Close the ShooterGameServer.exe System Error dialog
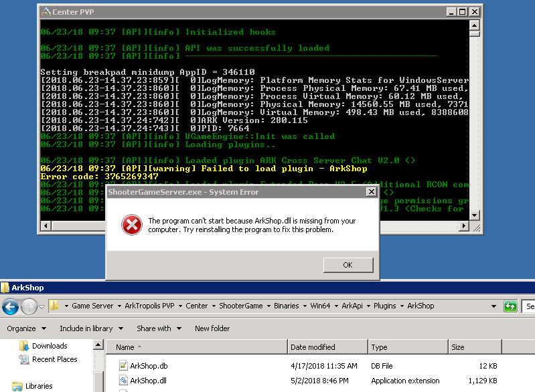This screenshot has height=392, width=535. 371,192
